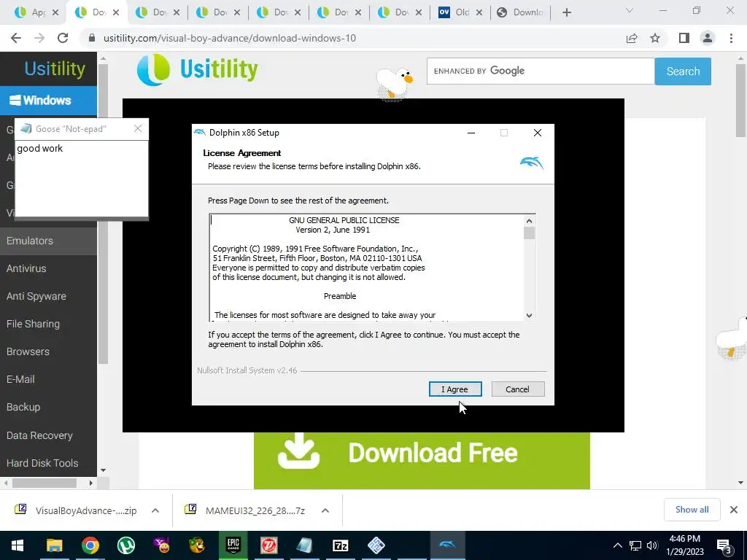
Task: Close the first App tab
Action: 55,12
